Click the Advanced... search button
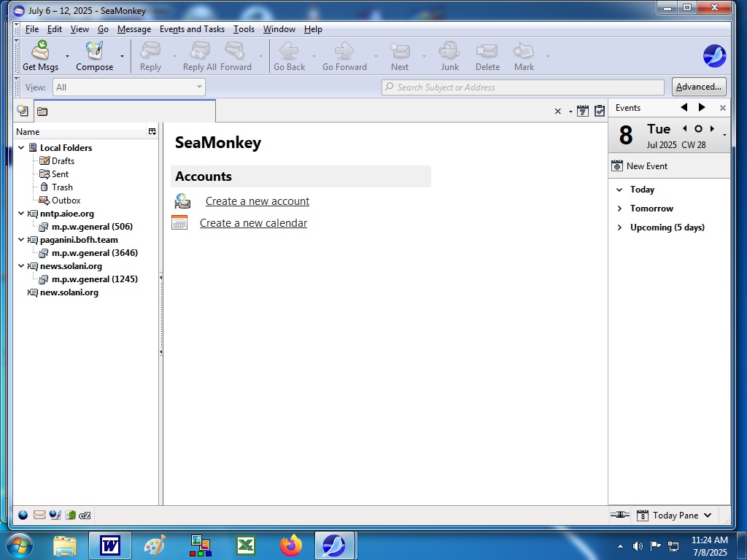 click(698, 87)
